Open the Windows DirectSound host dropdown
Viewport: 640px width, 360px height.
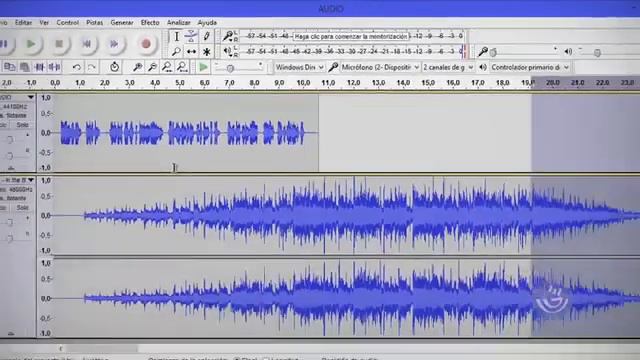299,67
